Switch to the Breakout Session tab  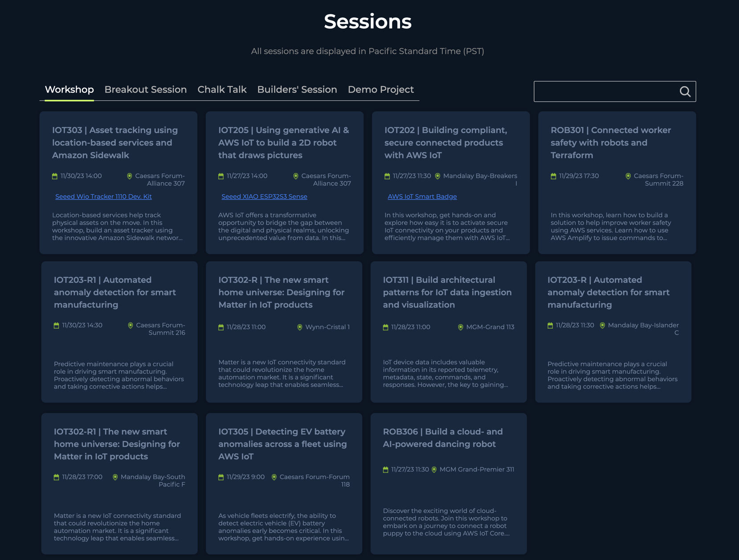pos(145,90)
